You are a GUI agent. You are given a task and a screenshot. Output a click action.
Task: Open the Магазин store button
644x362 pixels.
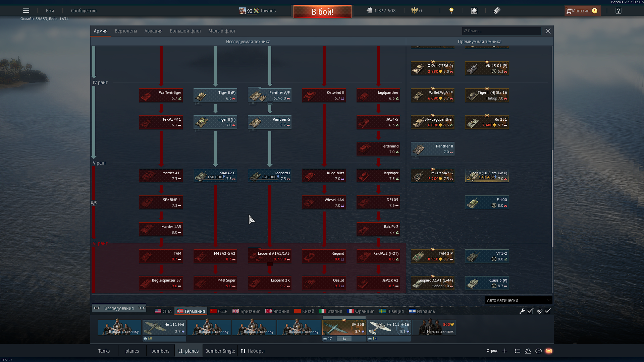pyautogui.click(x=583, y=11)
